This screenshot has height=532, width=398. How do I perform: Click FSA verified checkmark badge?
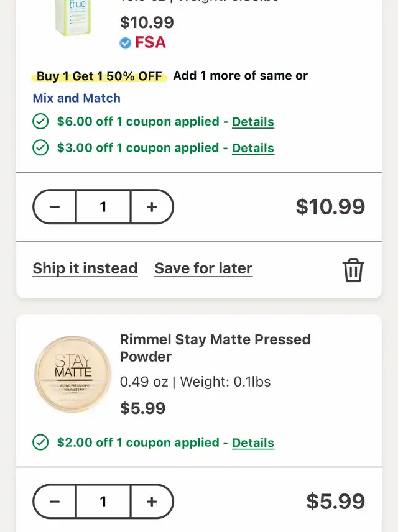(126, 43)
